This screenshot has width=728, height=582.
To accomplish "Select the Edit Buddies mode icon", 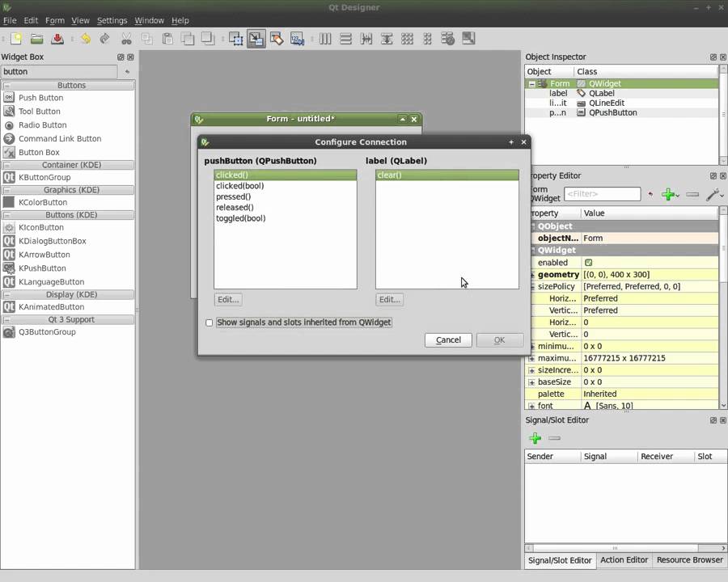I will coord(277,39).
